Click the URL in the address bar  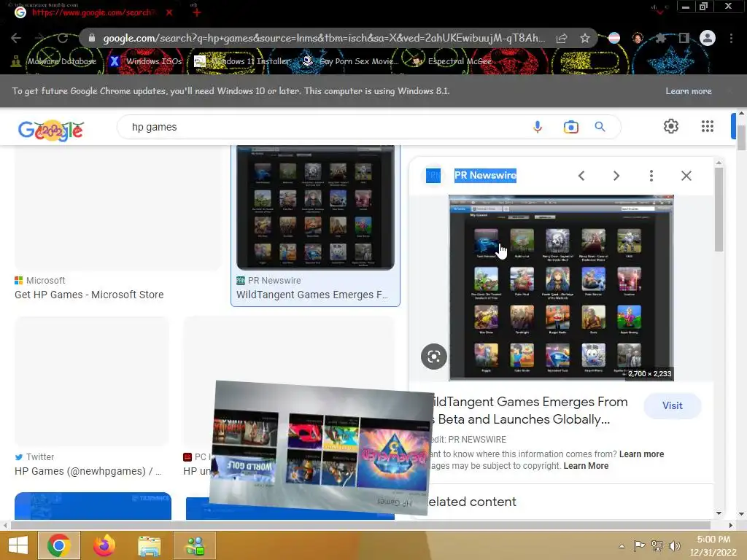coord(324,38)
